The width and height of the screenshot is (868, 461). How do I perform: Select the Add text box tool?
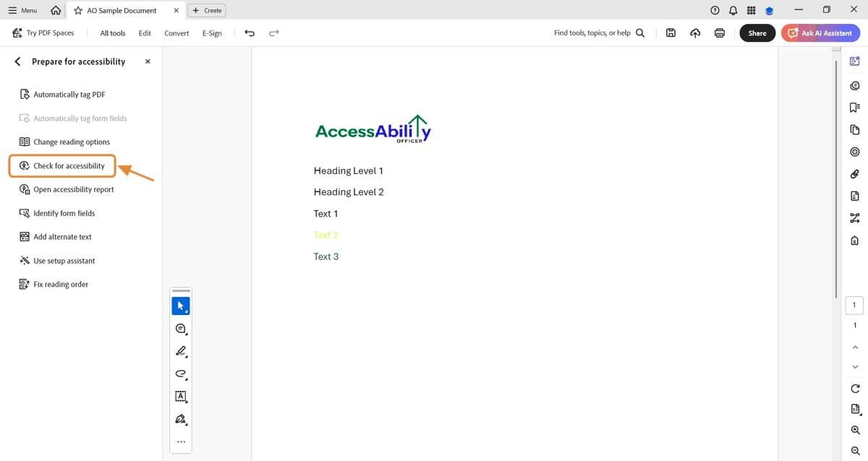pos(180,396)
